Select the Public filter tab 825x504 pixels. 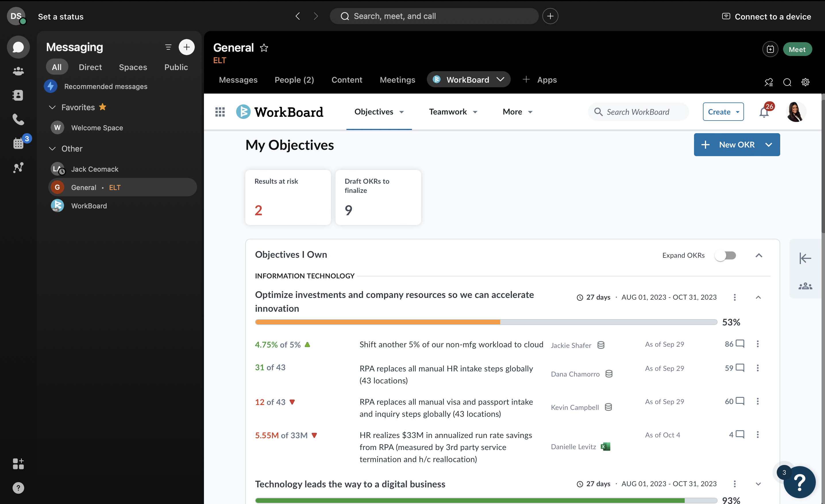[x=176, y=67]
